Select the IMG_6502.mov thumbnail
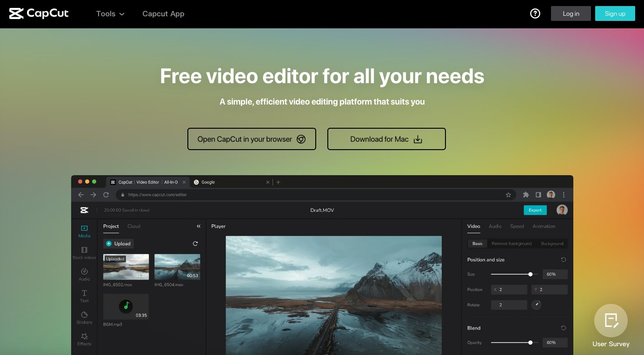Viewport: 644px width, 355px height. [x=126, y=267]
